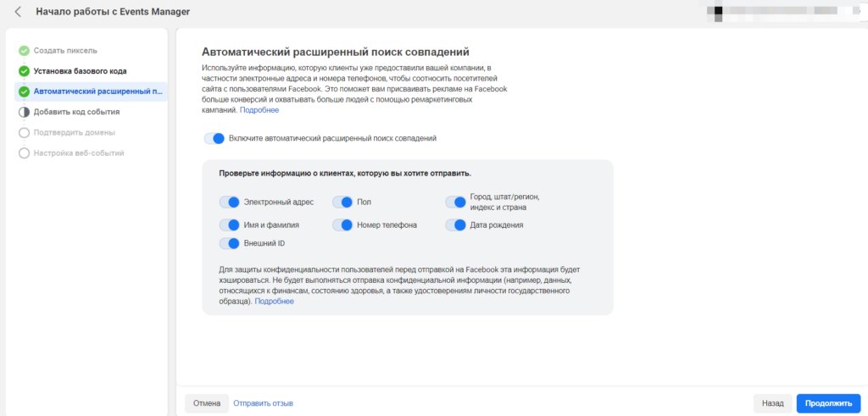Click the green check beside Автоматический расширенный
The image size is (868, 416).
pos(24,92)
